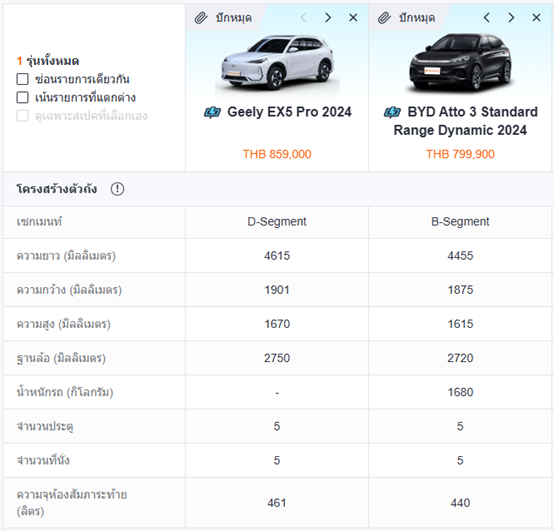Go to next model with BYD card's right arrow

point(511,17)
